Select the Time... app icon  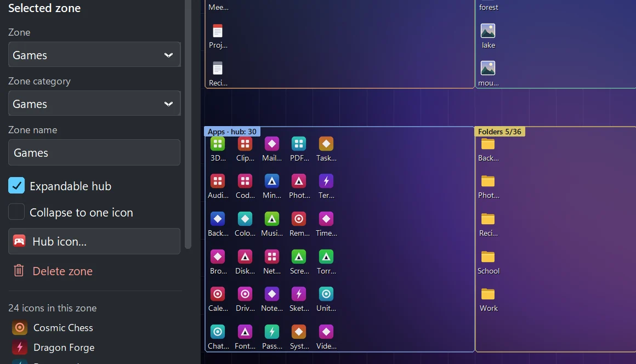[326, 219]
